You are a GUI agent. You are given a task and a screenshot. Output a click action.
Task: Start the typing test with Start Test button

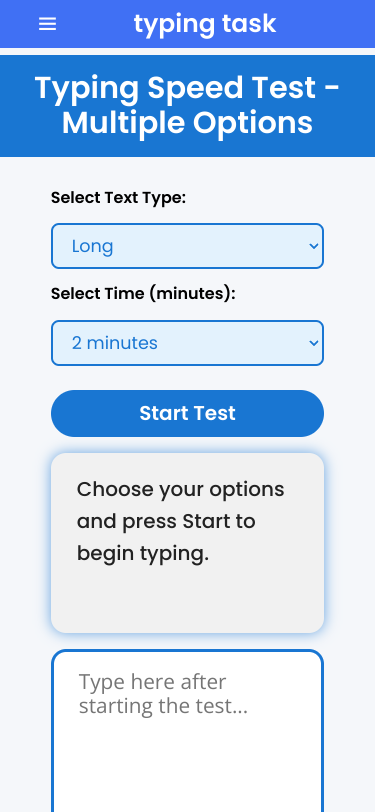pyautogui.click(x=188, y=413)
